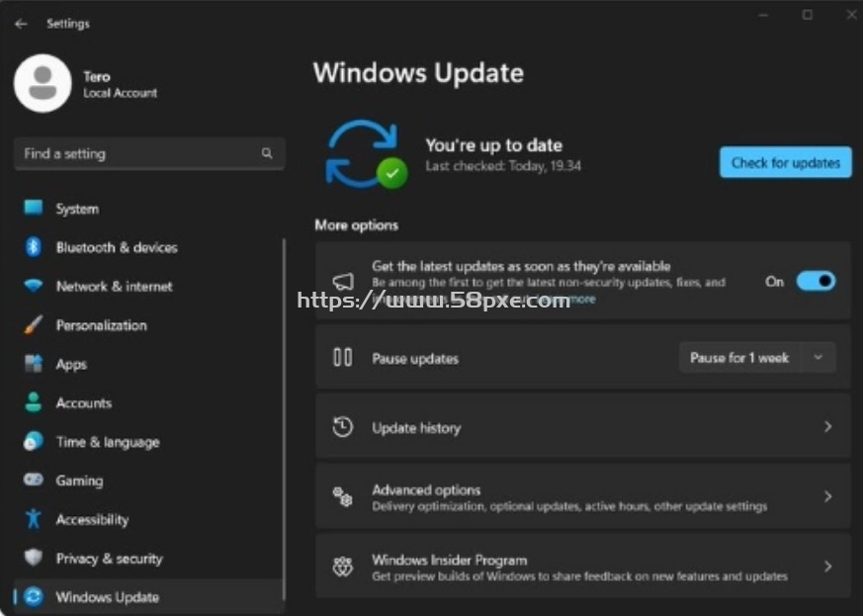Click the Windows Update page title
Viewport: 863px width, 616px height.
click(418, 73)
